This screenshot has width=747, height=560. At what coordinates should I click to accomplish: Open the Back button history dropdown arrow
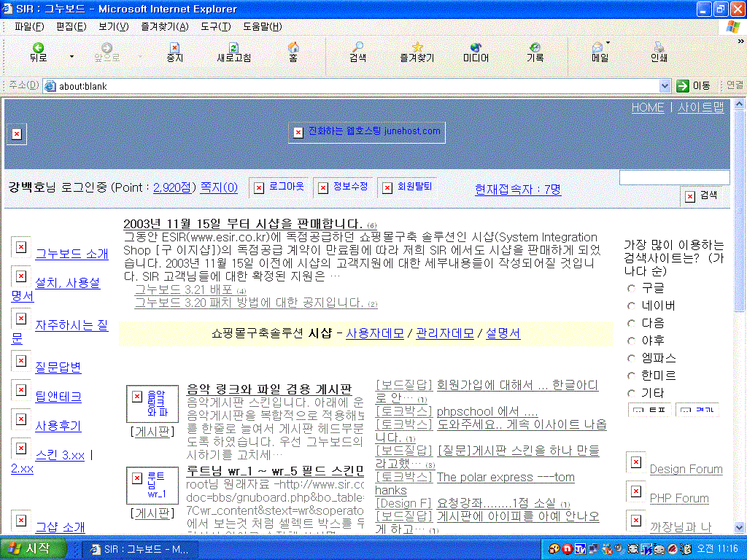71,56
